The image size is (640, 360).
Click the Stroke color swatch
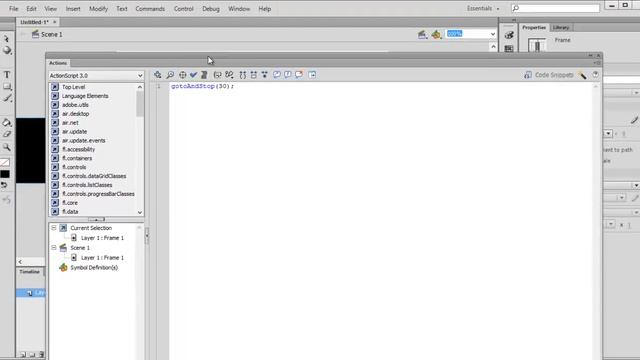click(x=5, y=162)
